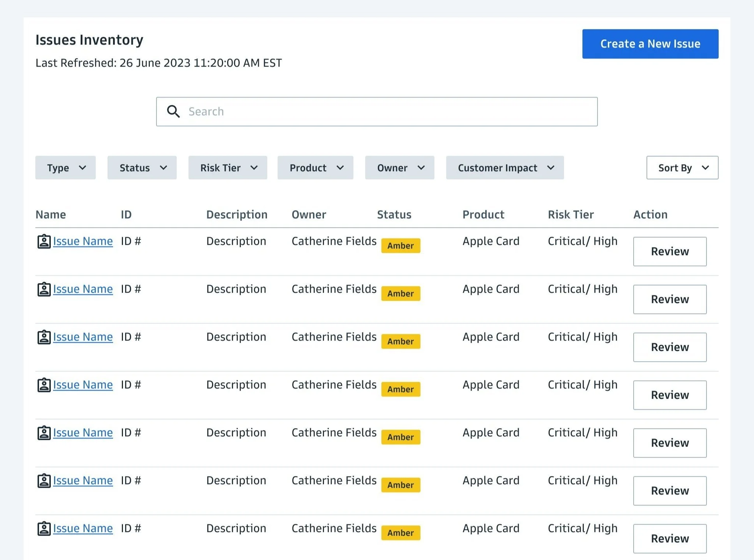Click the Owner column header in the table

pyautogui.click(x=309, y=215)
